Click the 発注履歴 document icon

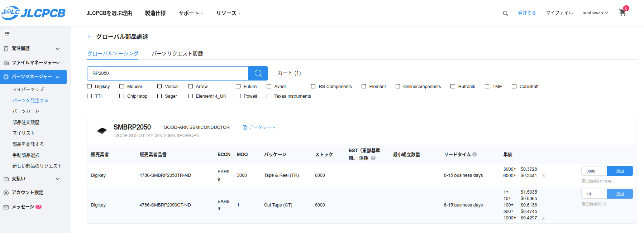pyautogui.click(x=6, y=49)
